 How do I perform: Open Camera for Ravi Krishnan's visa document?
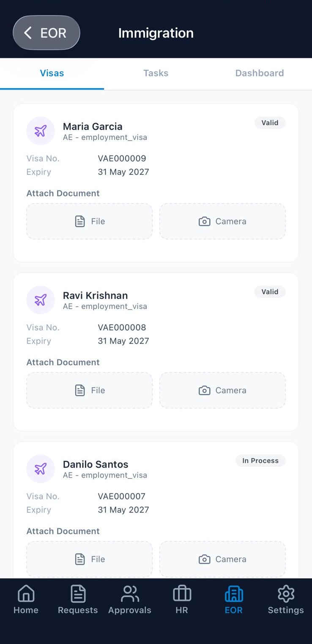tap(222, 390)
